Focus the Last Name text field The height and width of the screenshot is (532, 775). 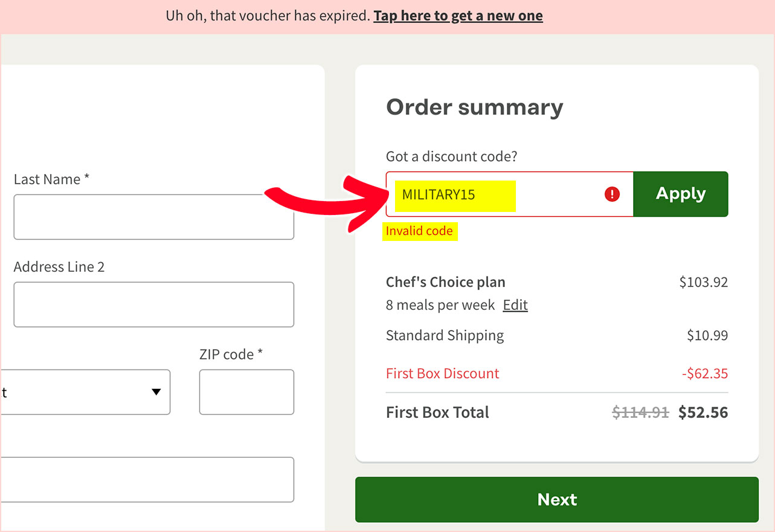[154, 217]
